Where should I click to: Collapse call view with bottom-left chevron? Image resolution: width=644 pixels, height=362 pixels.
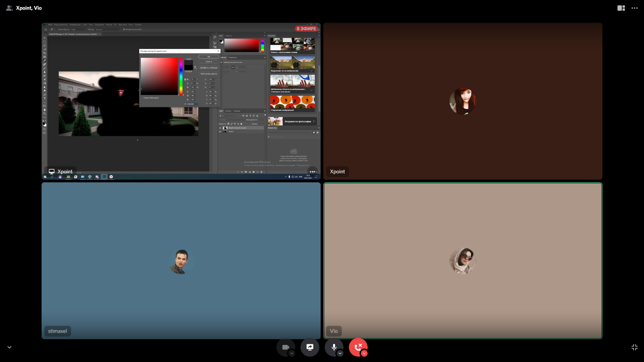pyautogui.click(x=9, y=347)
